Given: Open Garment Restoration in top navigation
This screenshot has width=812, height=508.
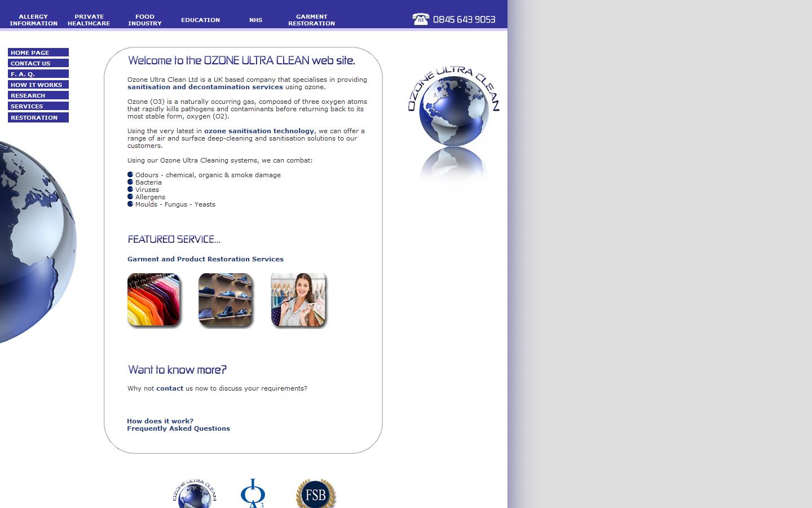Looking at the screenshot, I should click(x=311, y=20).
